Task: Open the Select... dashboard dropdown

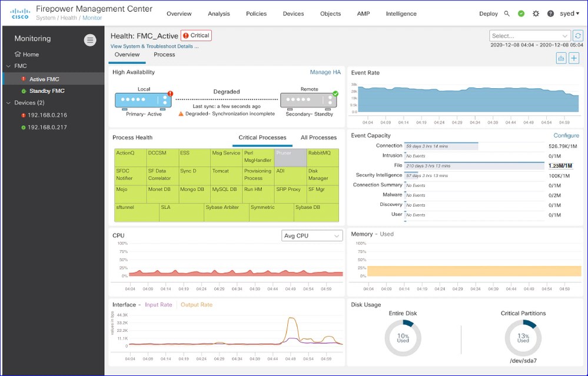Action: [x=529, y=35]
